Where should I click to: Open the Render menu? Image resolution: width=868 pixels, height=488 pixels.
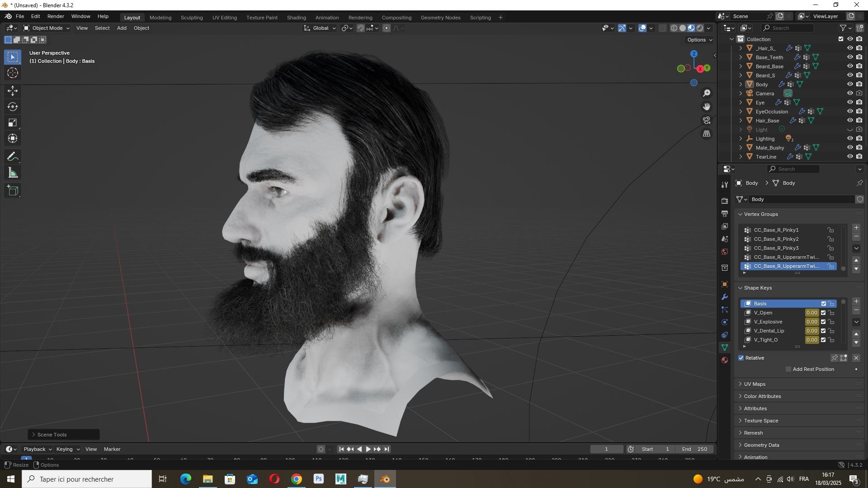[56, 16]
